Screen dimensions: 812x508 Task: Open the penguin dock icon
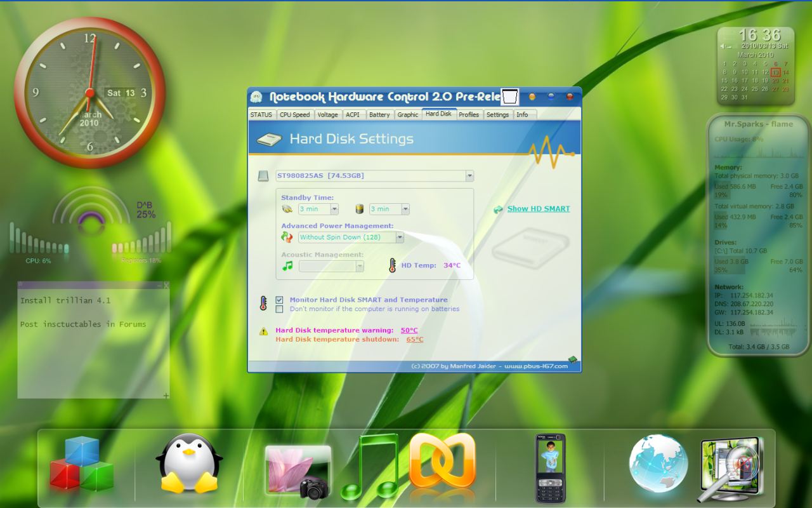tap(189, 464)
